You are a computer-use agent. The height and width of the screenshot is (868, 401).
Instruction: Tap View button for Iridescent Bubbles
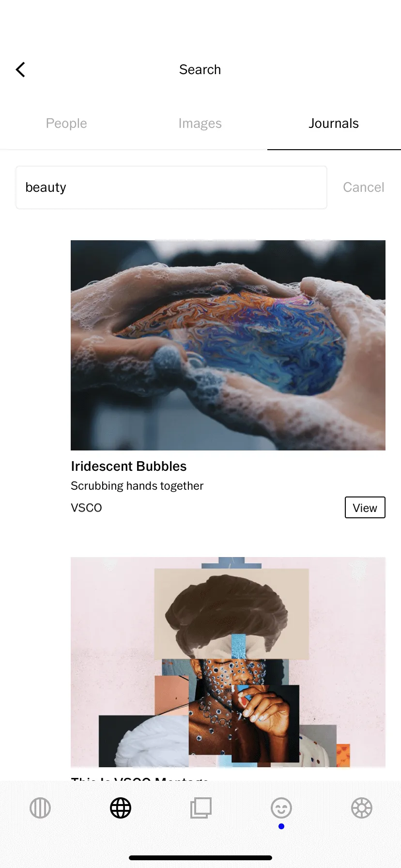[365, 508]
